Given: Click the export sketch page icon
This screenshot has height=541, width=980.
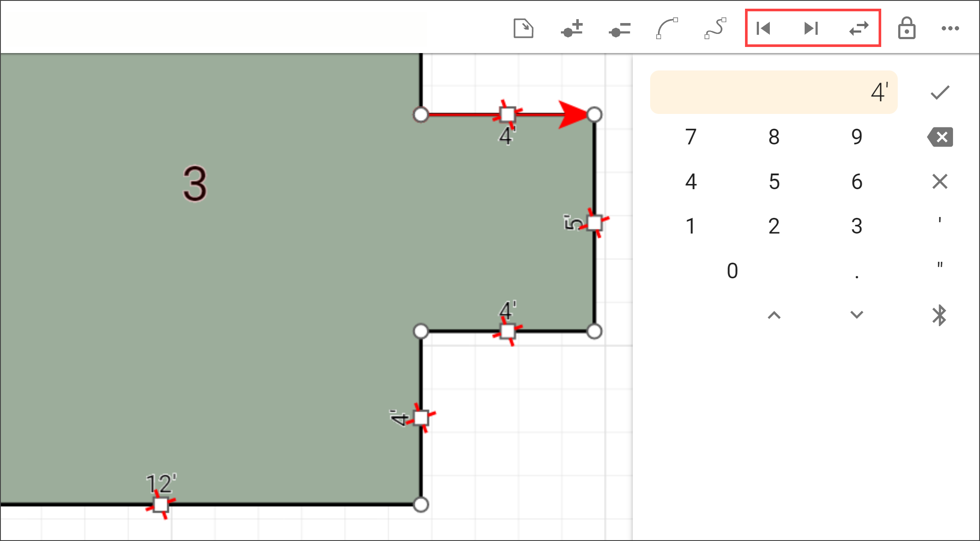Looking at the screenshot, I should click(x=523, y=29).
